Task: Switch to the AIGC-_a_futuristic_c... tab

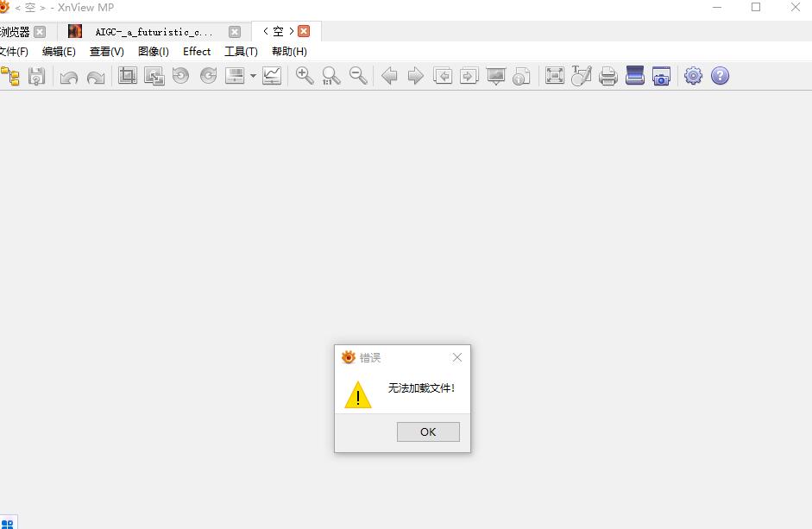Action: [154, 32]
